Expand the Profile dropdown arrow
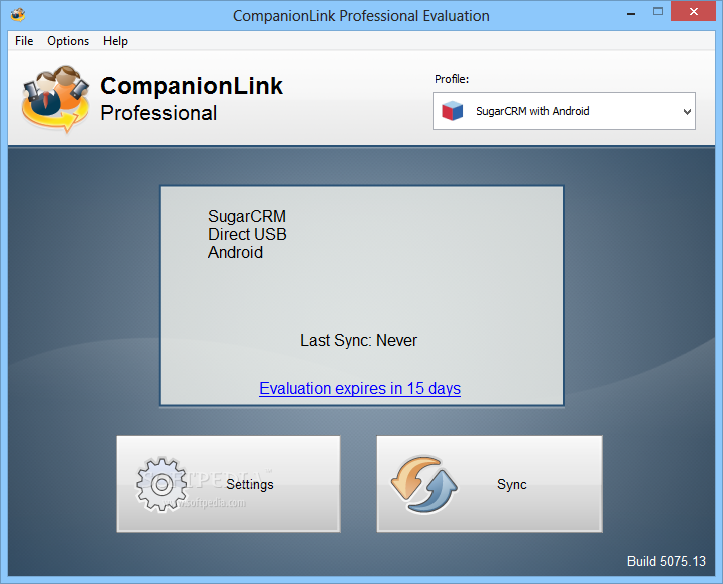This screenshot has height=584, width=723. pos(687,112)
